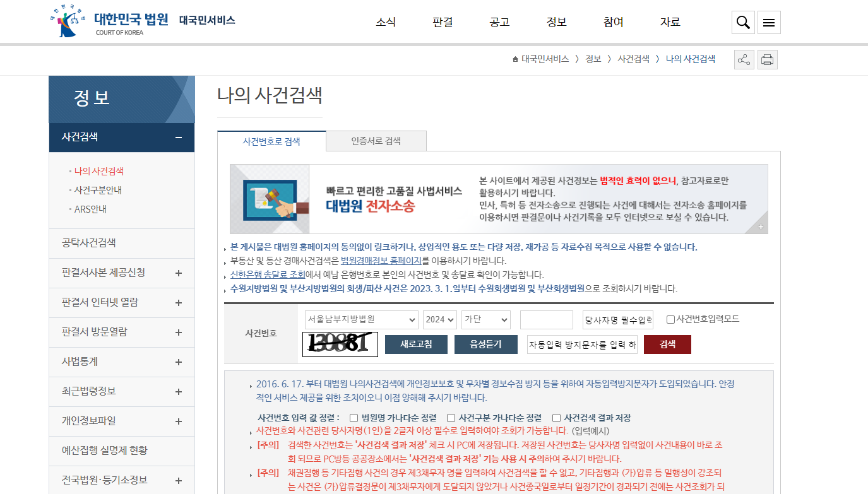Open the hamburger full menu icon
This screenshot has height=494, width=868.
[769, 23]
